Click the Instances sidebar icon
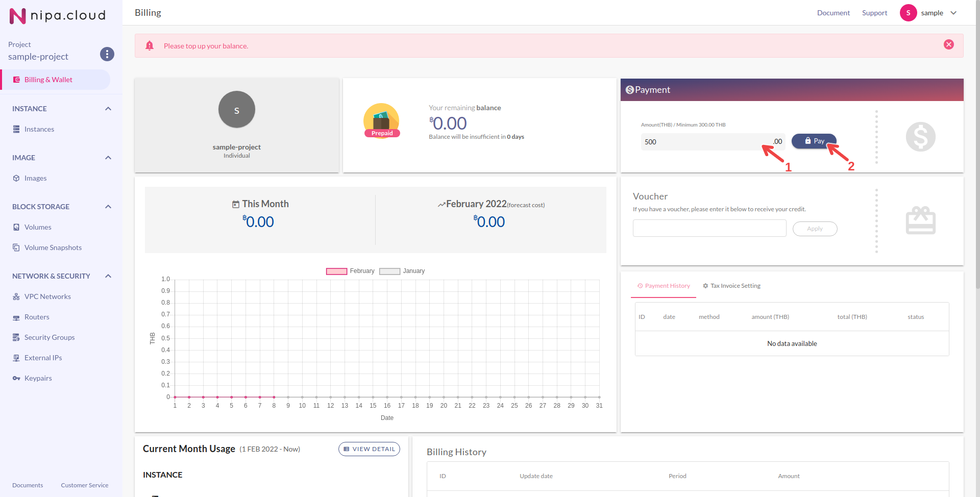Image resolution: width=980 pixels, height=497 pixels. [16, 129]
